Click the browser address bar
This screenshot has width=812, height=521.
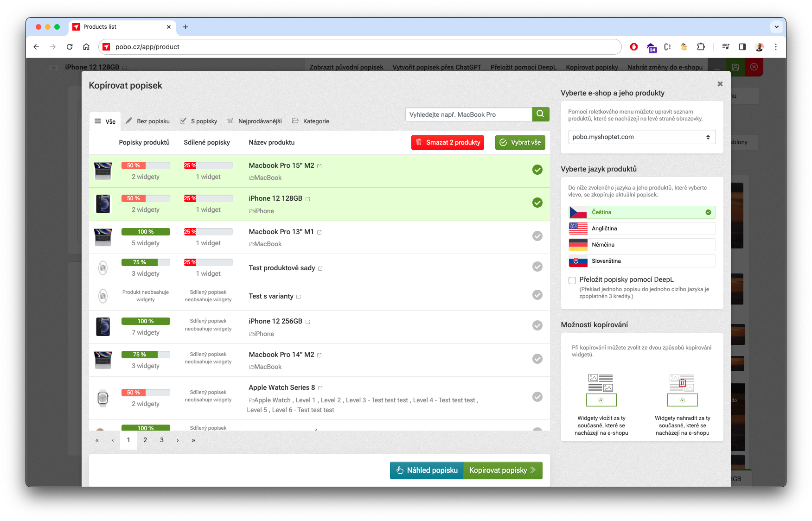(360, 47)
